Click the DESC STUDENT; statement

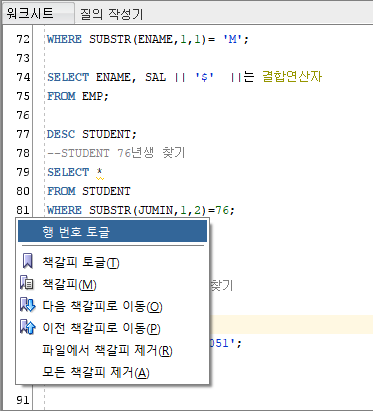(x=92, y=134)
